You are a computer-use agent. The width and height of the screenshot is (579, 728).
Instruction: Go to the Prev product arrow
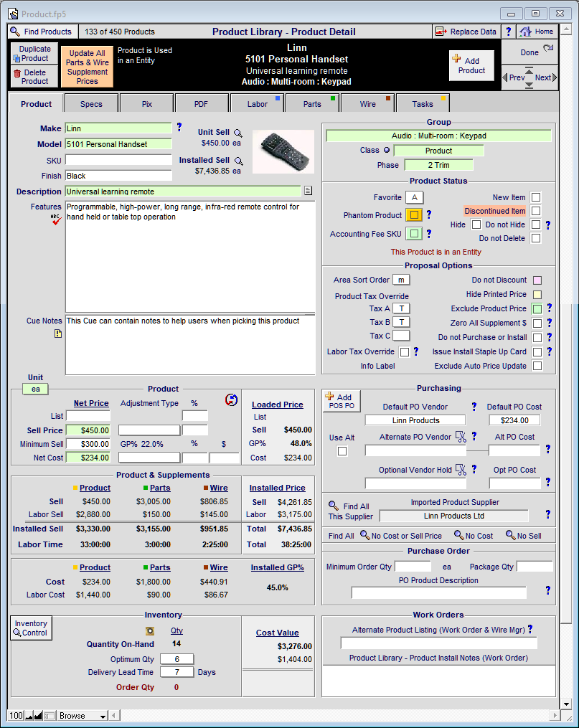click(514, 77)
